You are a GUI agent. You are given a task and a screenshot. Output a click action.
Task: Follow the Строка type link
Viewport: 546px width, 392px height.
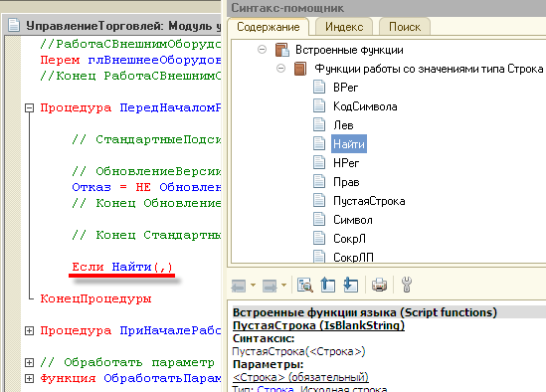pyautogui.click(x=275, y=388)
